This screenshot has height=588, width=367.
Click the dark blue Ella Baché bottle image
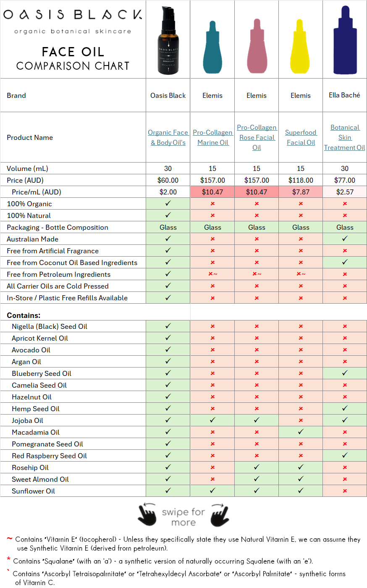(345, 40)
